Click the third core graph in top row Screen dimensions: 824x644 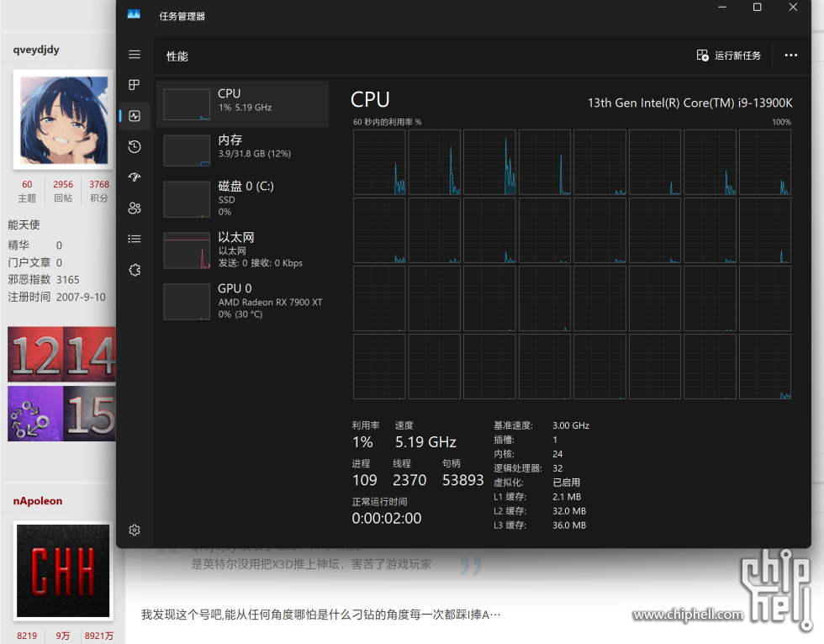point(489,162)
